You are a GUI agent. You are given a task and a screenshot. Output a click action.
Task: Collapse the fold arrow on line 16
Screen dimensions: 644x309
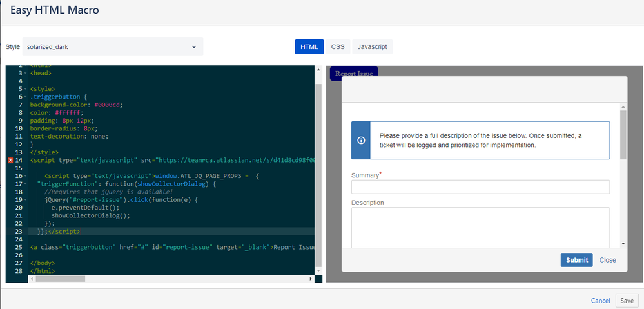pyautogui.click(x=26, y=176)
